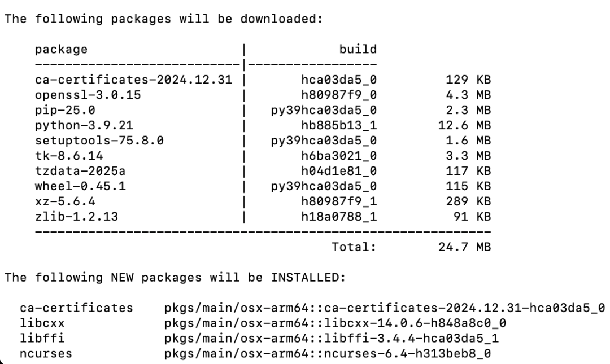Screen dimensions: 610x364
Task: Click the libcxx-14.0.6-h848a8c0_0 package path
Action: tap(335, 323)
